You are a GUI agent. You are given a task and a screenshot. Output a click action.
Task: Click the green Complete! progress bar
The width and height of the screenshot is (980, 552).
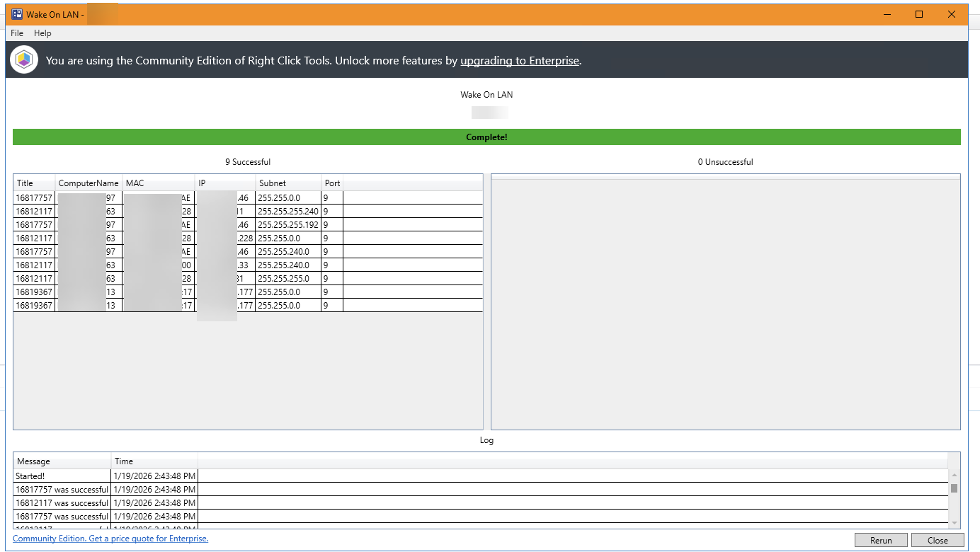coord(486,137)
